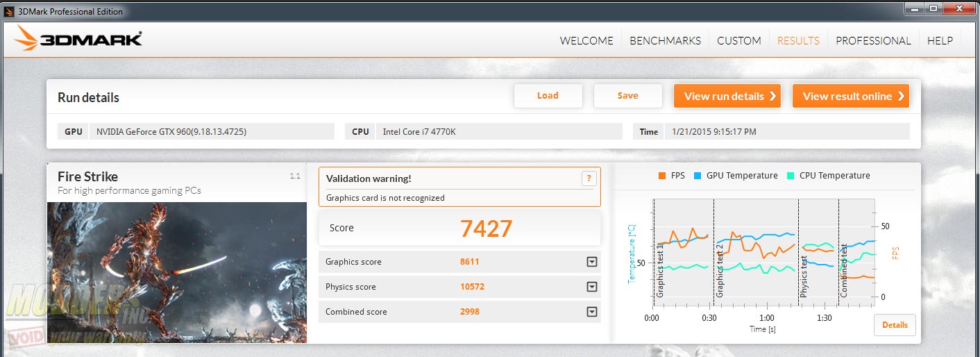Click the overall score 7427

[x=486, y=228]
